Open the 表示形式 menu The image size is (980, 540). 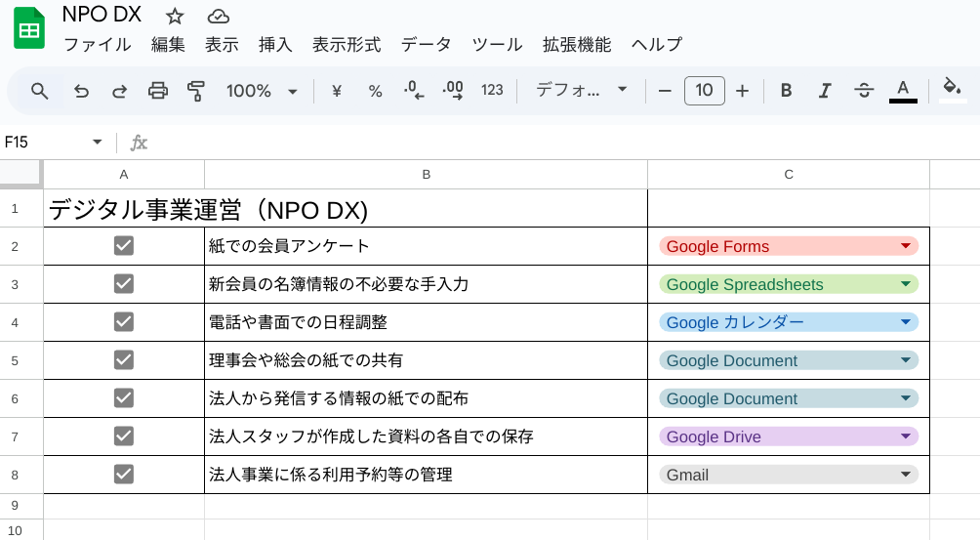(347, 44)
